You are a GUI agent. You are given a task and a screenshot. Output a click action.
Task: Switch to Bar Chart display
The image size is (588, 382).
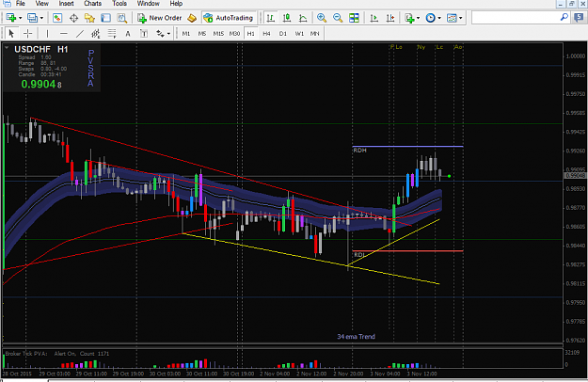pos(270,18)
